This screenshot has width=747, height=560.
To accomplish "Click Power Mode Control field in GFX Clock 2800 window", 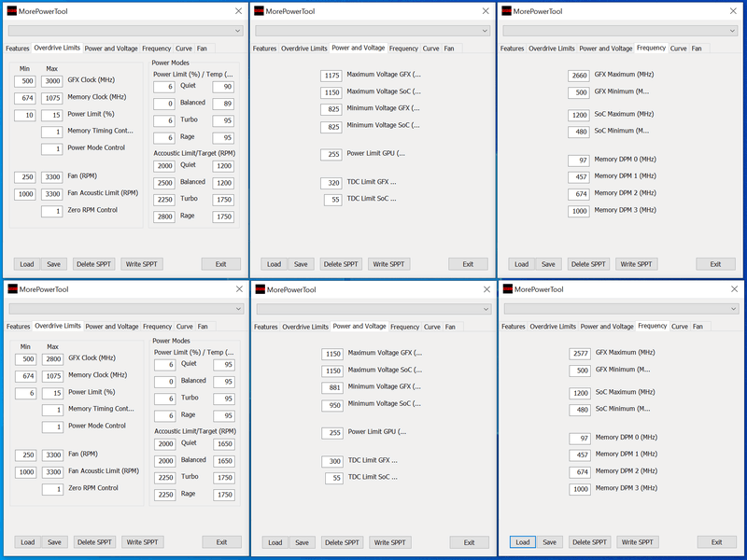I will pyautogui.click(x=53, y=427).
